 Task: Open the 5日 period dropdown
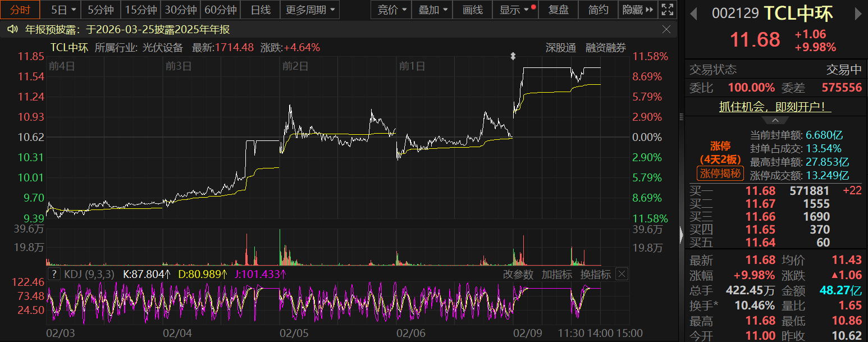pos(62,10)
